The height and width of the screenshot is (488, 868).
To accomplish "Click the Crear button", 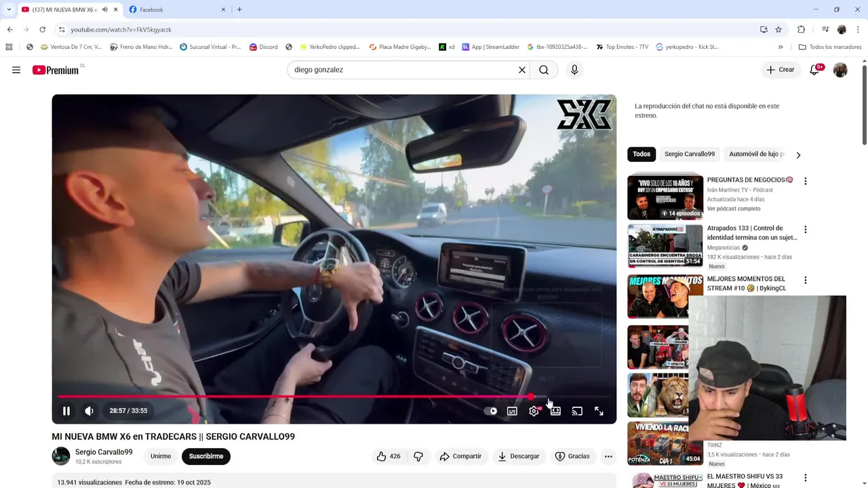I will click(x=780, y=70).
